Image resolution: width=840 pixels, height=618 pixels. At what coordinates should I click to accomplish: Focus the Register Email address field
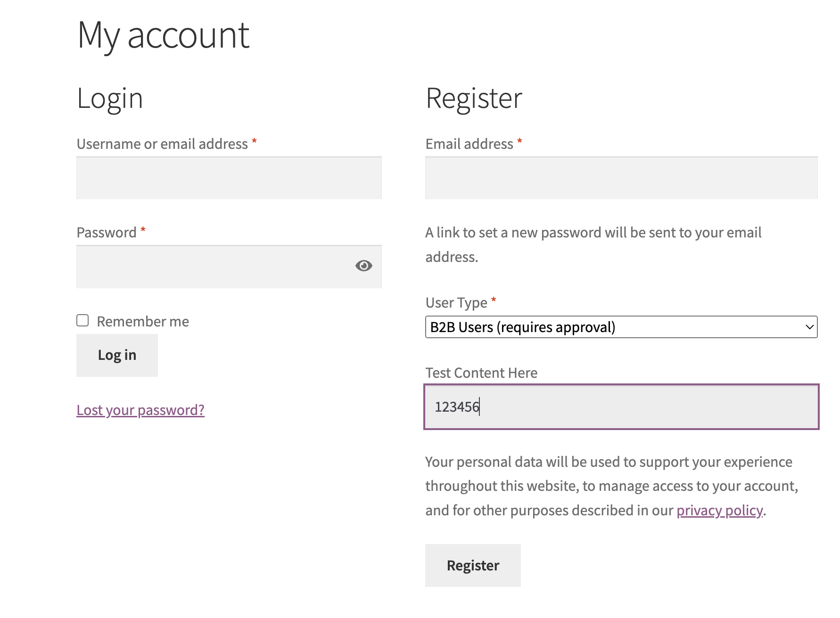621,178
